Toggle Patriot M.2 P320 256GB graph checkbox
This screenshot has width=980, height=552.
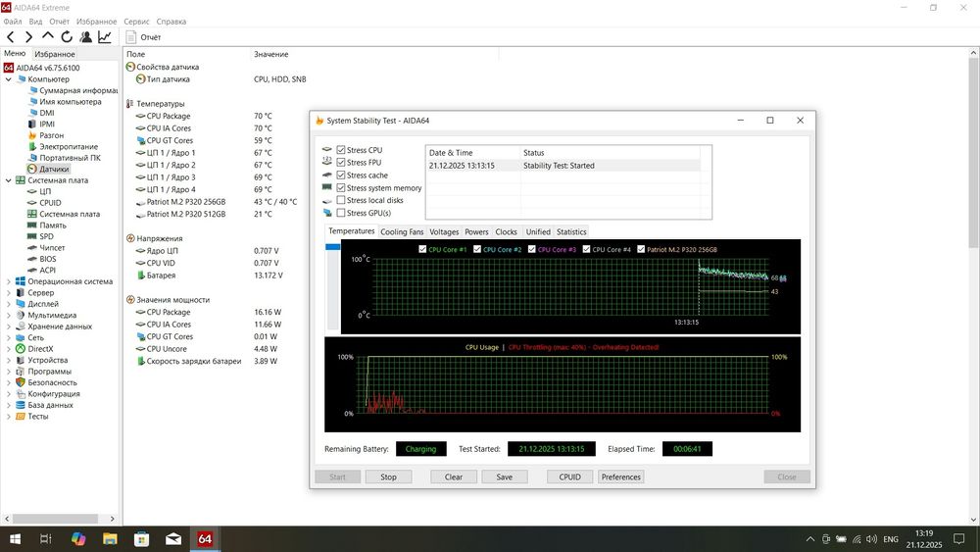641,249
